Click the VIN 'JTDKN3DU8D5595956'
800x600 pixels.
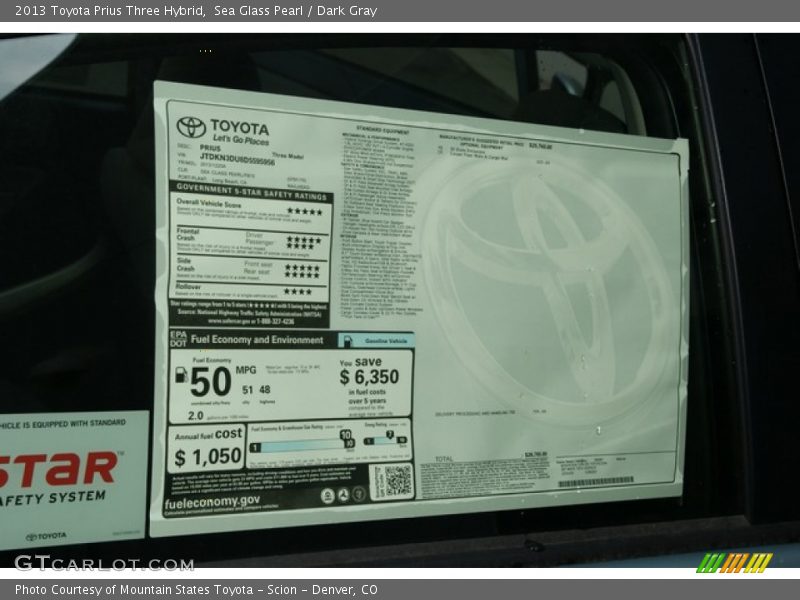(x=237, y=159)
